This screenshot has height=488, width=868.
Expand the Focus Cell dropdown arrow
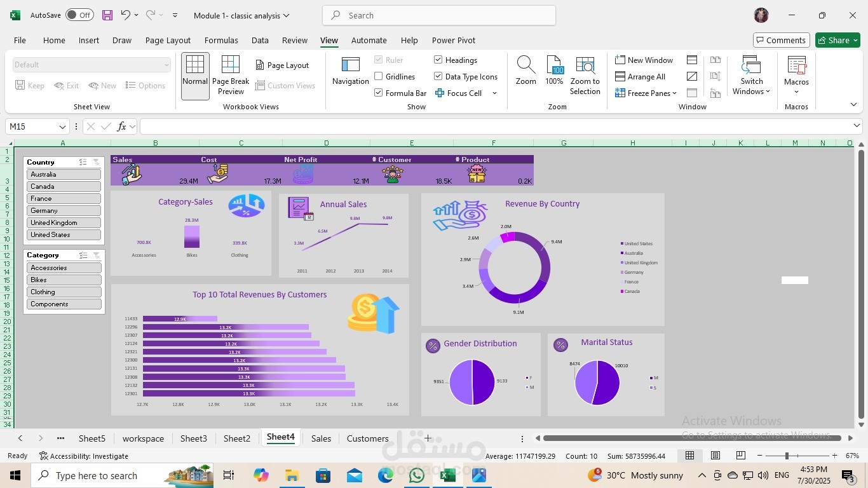pyautogui.click(x=494, y=93)
